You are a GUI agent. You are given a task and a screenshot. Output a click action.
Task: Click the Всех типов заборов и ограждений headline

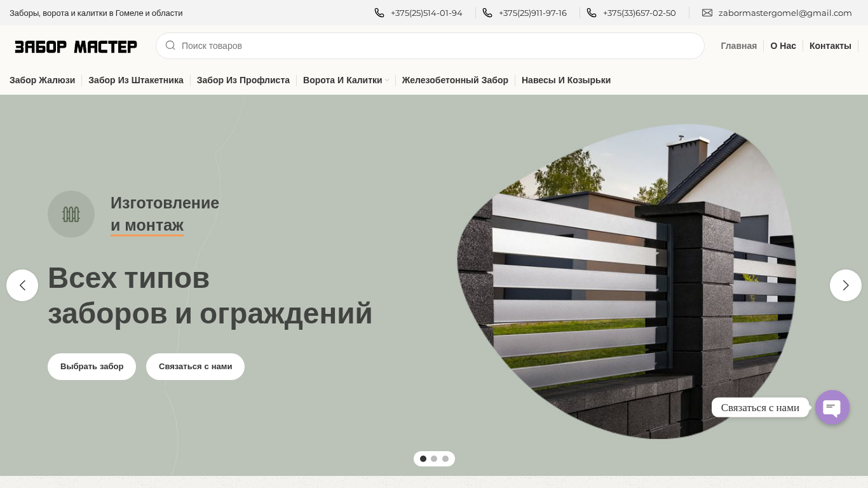point(210,295)
